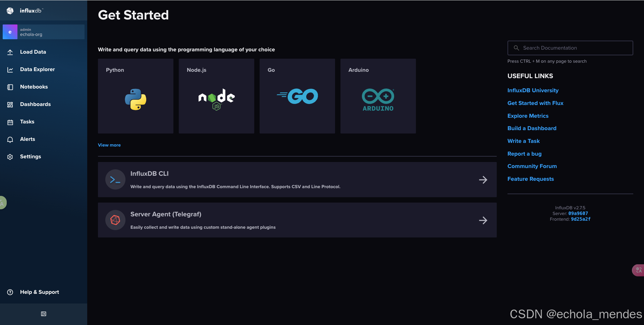Screen dimensions: 644x325
Task: Open Settings menu
Action: point(31,157)
